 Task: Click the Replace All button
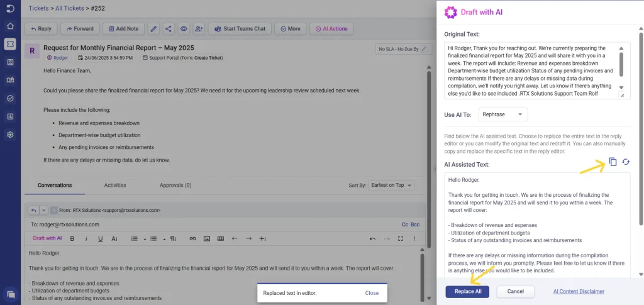pos(467,291)
